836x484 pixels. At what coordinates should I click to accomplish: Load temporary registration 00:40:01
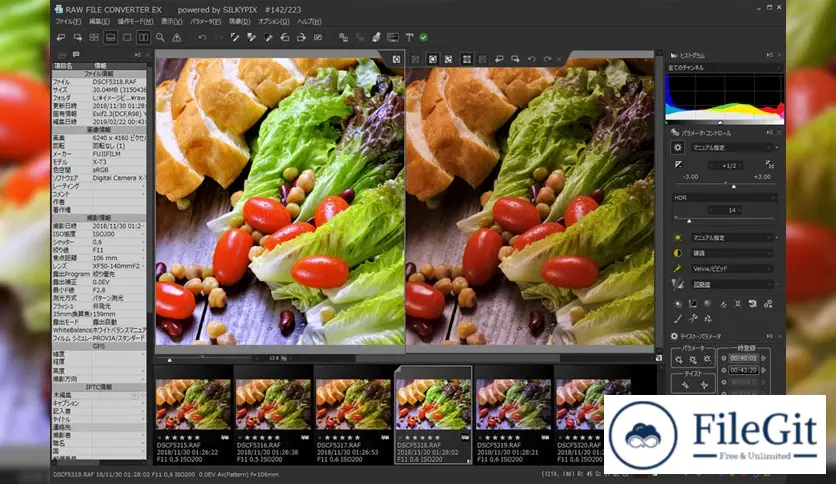(x=743, y=358)
